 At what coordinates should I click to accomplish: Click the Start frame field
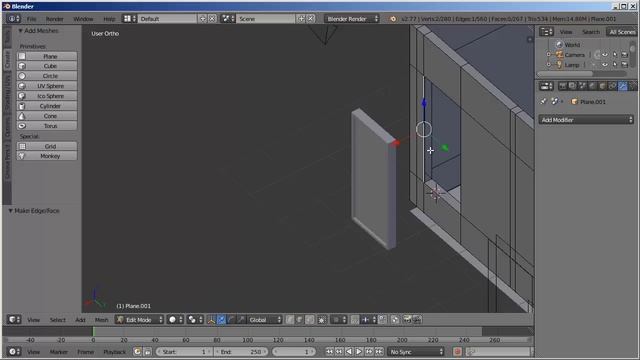point(184,352)
